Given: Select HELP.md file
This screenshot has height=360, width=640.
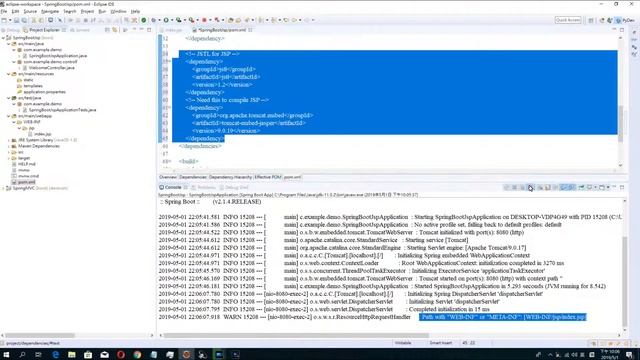Looking at the screenshot, I should [27, 164].
